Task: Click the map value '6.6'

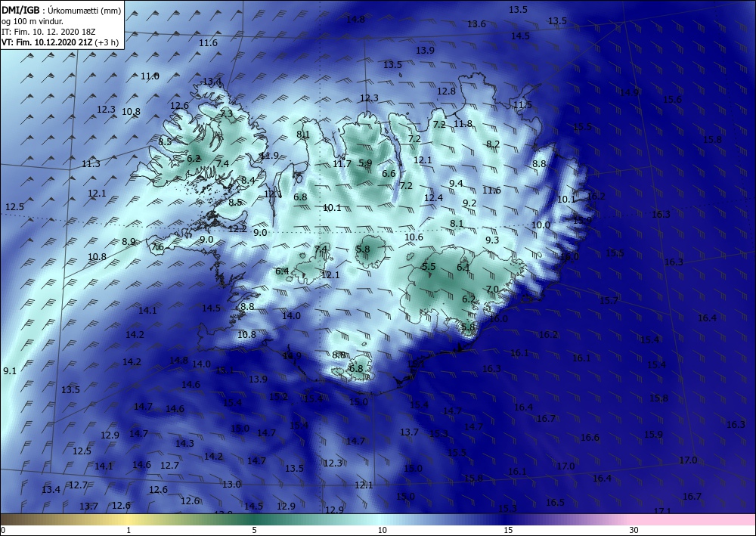Action: click(389, 174)
